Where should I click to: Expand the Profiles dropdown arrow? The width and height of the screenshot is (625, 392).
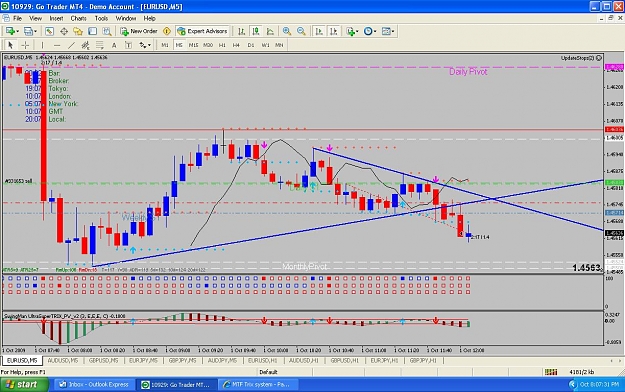(x=35, y=31)
